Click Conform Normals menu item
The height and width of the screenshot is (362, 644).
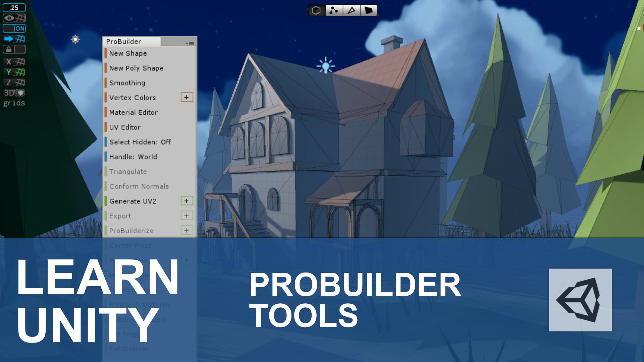coord(139,186)
